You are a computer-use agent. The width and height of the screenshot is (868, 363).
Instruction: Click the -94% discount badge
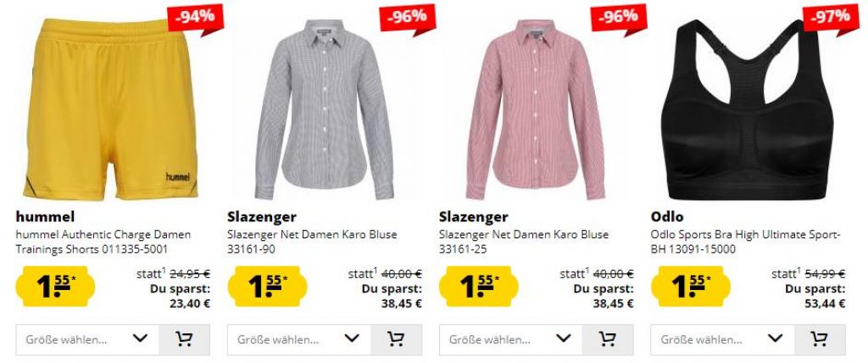(195, 17)
